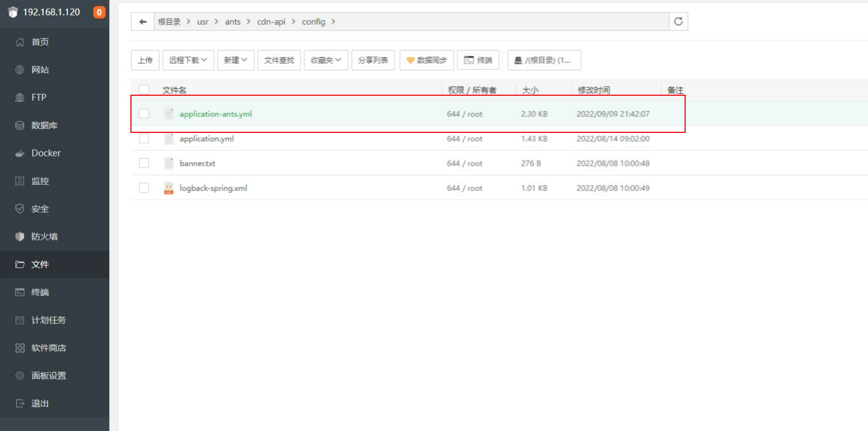The image size is (868, 431).
Task: Click the gear icon beside 面板设置
Action: click(20, 376)
